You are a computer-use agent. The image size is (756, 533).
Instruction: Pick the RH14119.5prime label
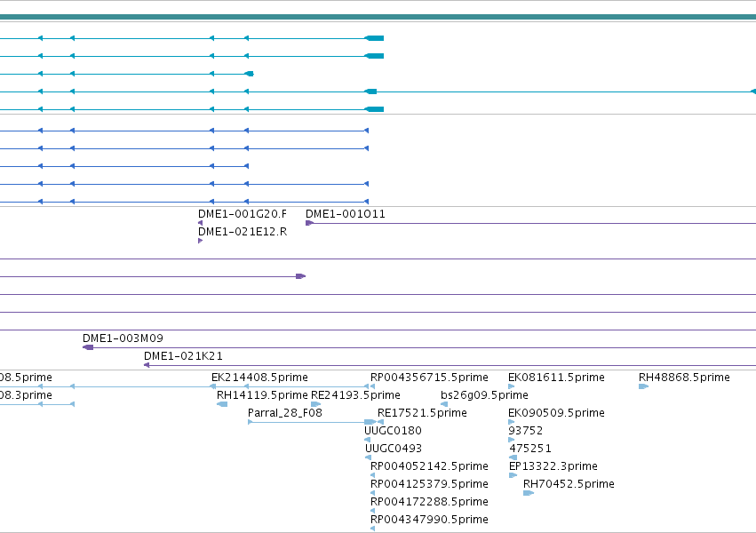pos(262,395)
